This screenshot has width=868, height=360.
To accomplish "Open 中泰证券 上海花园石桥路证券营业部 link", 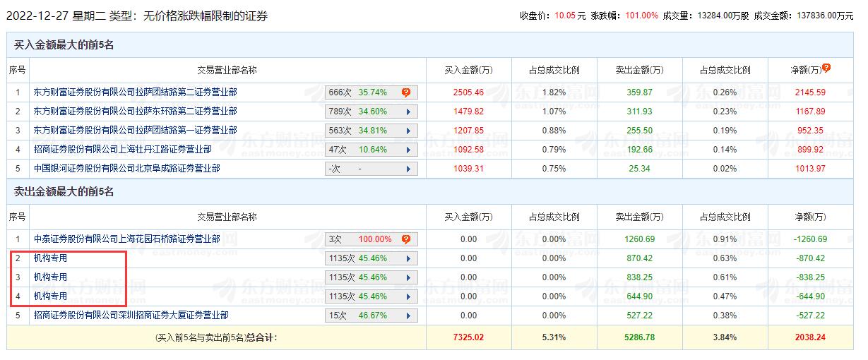I will click(126, 239).
